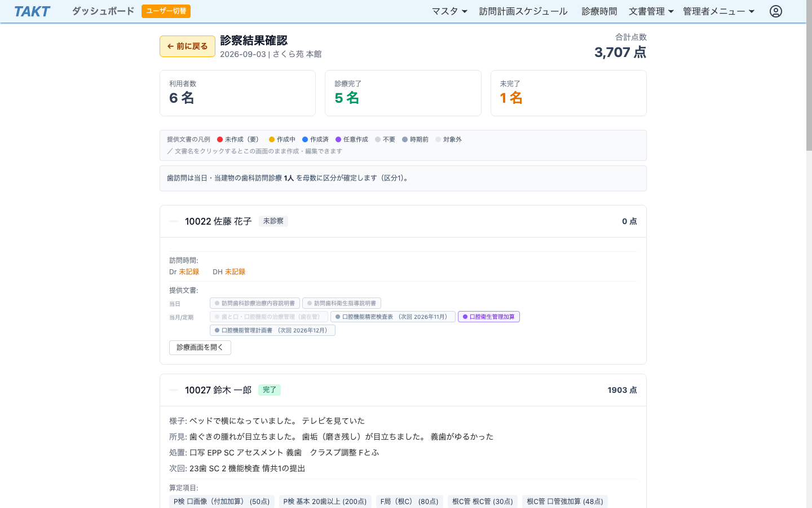Open the purple 口腔衛生管理加算 chip
Image resolution: width=812 pixels, height=508 pixels.
489,317
